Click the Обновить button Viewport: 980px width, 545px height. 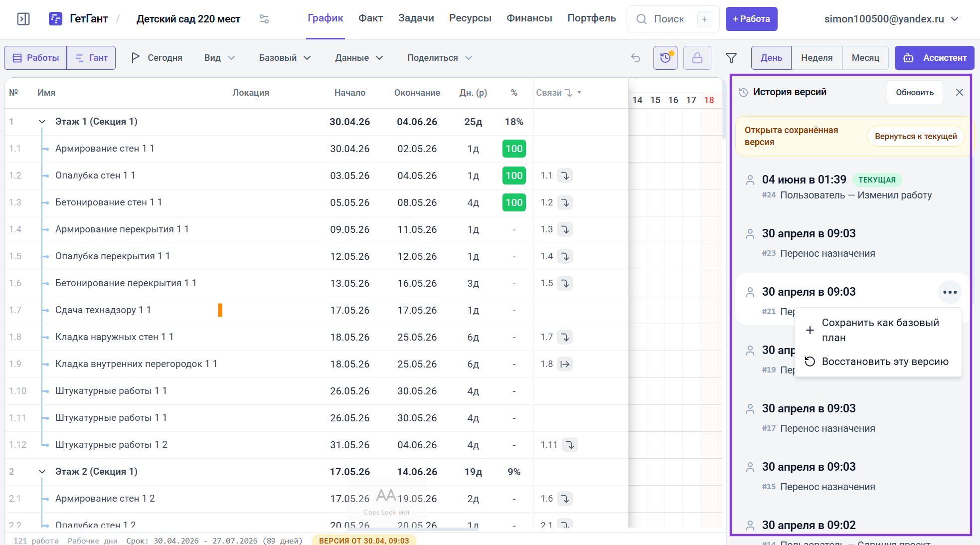tap(915, 92)
